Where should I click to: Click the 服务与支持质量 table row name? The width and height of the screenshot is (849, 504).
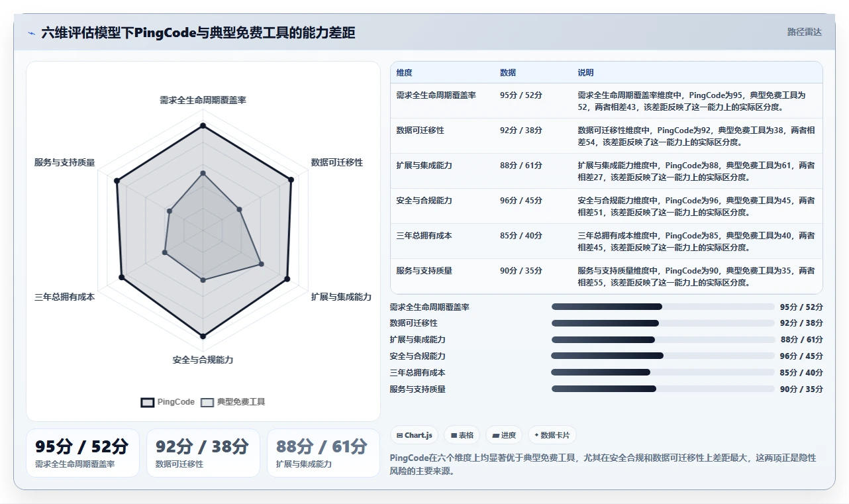424,271
